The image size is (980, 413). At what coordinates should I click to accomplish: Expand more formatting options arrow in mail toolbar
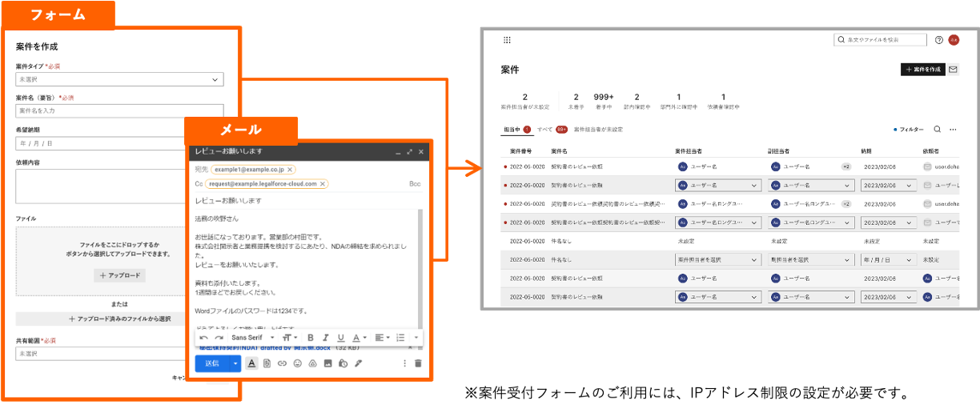pyautogui.click(x=416, y=338)
